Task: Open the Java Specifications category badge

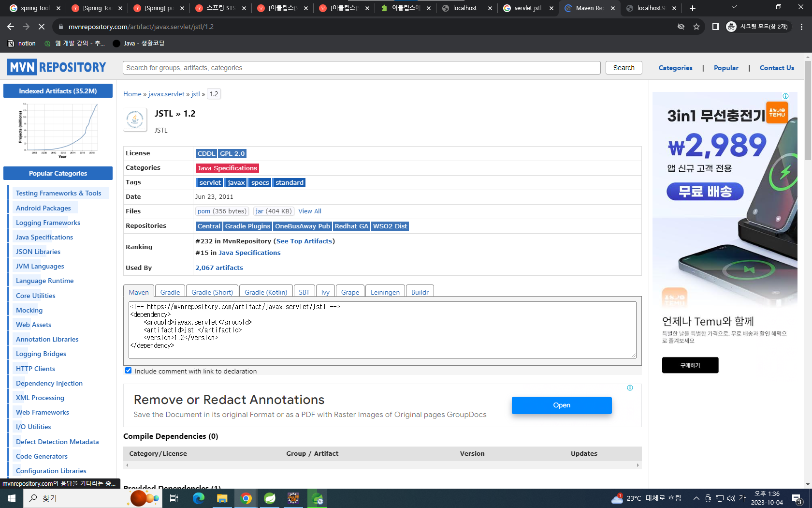Action: (x=227, y=168)
